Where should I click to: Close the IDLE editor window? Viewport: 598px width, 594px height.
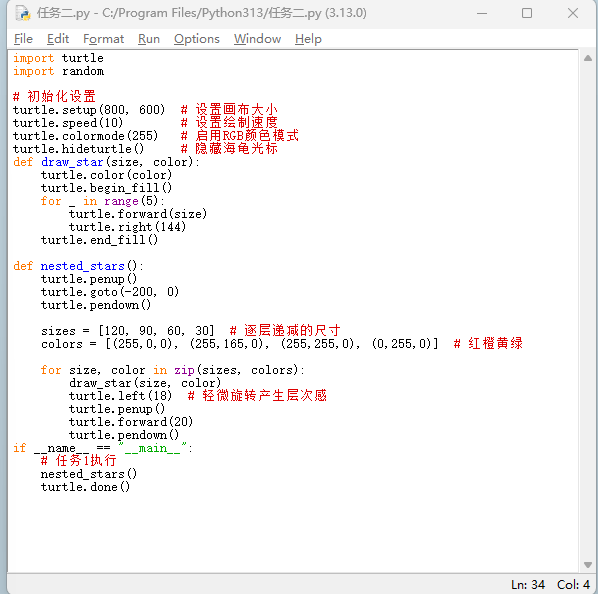(573, 13)
